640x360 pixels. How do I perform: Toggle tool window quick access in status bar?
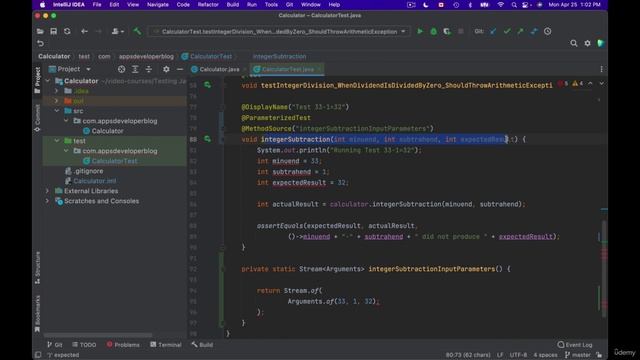click(x=38, y=355)
